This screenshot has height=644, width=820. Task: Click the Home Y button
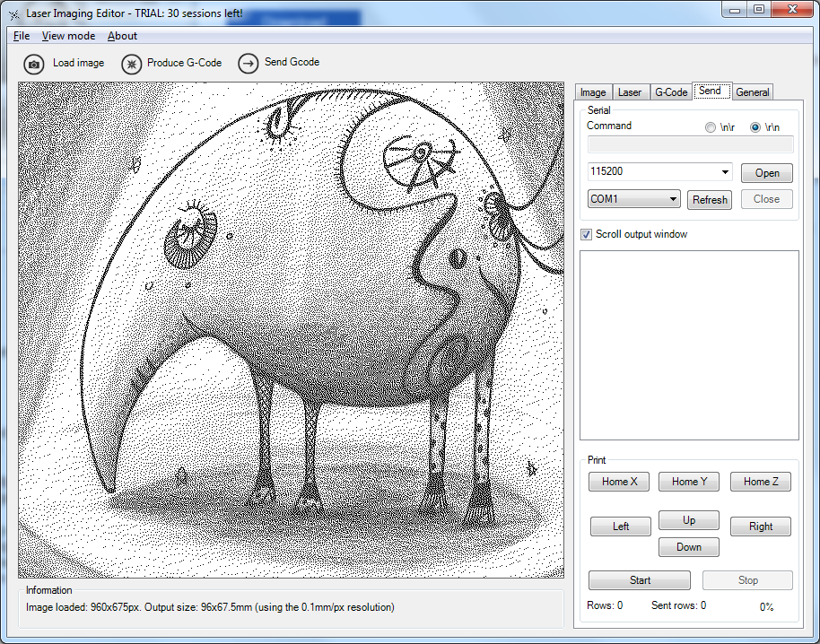point(689,482)
